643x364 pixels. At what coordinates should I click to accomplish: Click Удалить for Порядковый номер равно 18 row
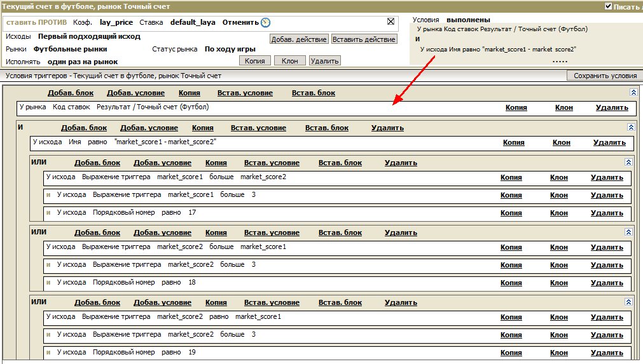click(607, 283)
